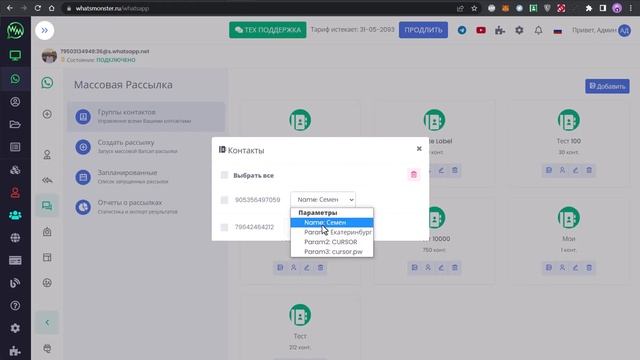This screenshot has width=640, height=360.
Task: Open Запланированные menu item
Action: pyautogui.click(x=146, y=177)
